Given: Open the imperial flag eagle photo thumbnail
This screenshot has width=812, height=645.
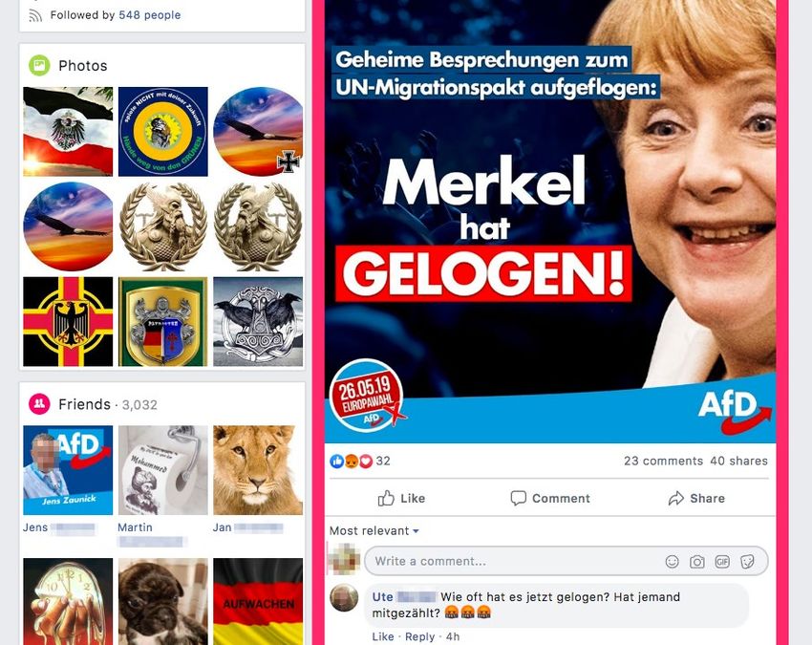Looking at the screenshot, I should [x=68, y=132].
